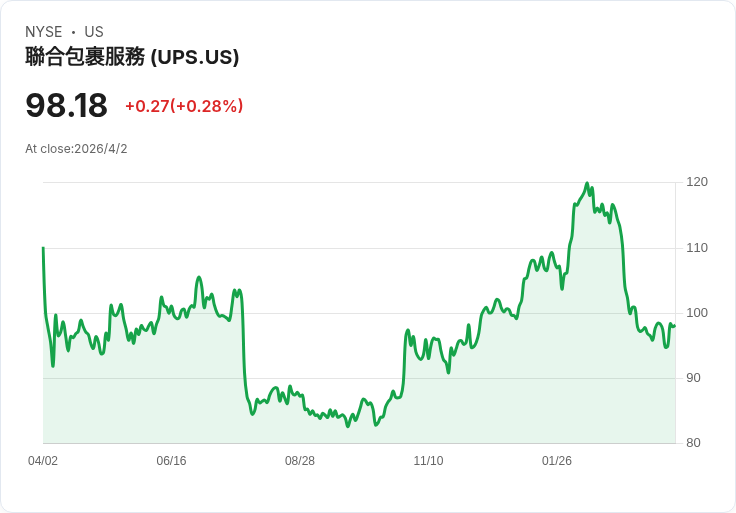Image resolution: width=736 pixels, height=513 pixels.
Task: Click the chart line's final endpoint on right
Action: coord(675,326)
